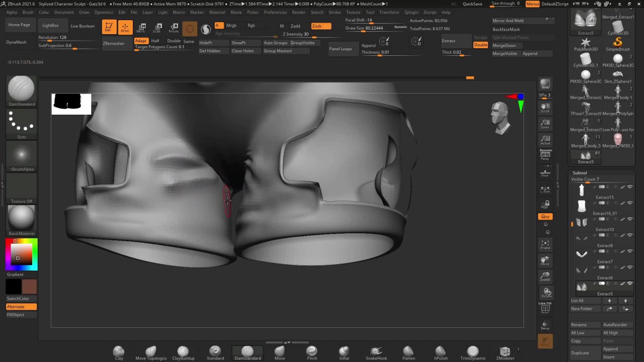Click the MergeDown button

pyautogui.click(x=504, y=45)
